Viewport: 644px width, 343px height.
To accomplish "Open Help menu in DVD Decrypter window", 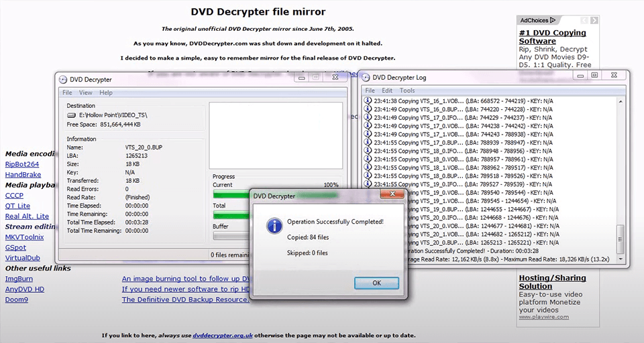I will click(x=106, y=92).
